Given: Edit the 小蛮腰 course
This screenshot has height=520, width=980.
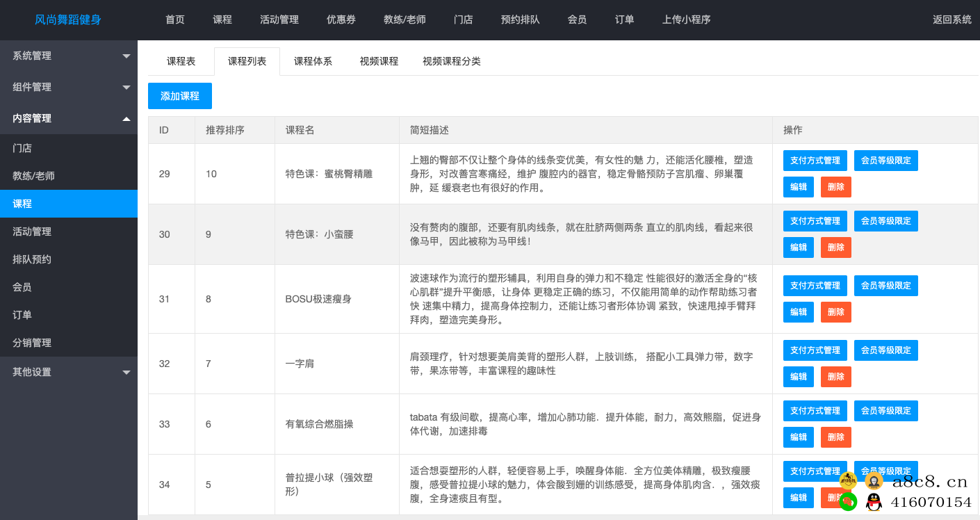Looking at the screenshot, I should [799, 247].
